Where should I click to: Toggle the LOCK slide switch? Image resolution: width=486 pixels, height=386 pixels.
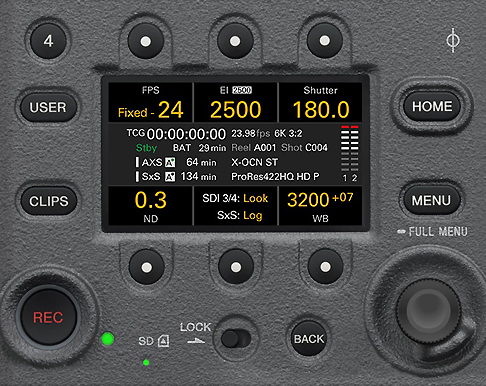coord(236,339)
